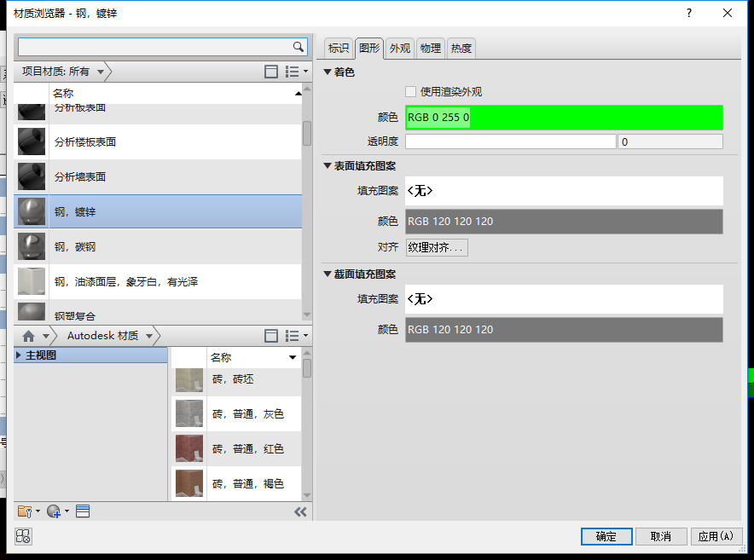This screenshot has width=754, height=560.
Task: Collapse the 表面填充图案 section
Action: point(328,166)
